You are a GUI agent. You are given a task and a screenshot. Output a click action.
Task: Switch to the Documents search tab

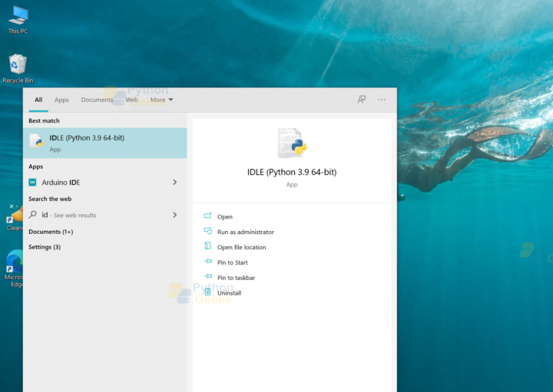(97, 100)
